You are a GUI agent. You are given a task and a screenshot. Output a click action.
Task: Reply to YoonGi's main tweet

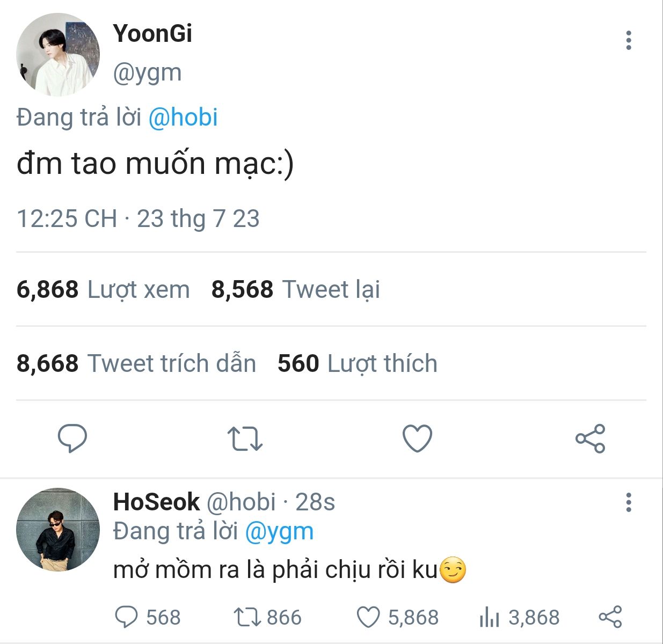72,438
